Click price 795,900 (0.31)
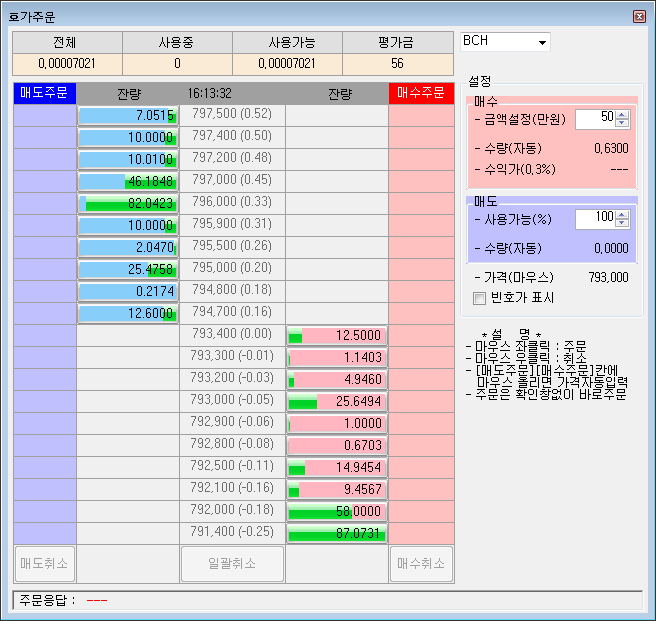Screen dimensions: 656x621 (x=232, y=224)
